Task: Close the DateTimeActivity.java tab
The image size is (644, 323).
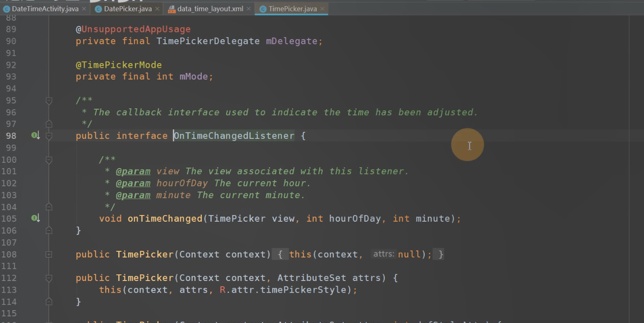Action: point(84,9)
